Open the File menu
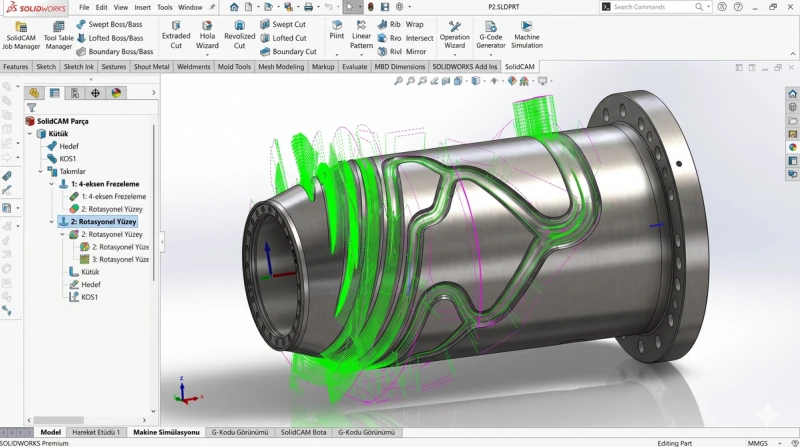 (x=84, y=7)
